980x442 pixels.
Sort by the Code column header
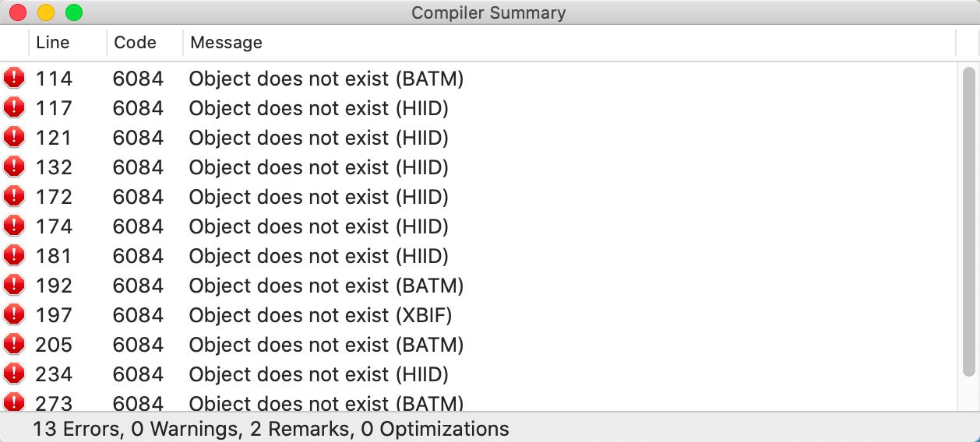click(x=136, y=43)
